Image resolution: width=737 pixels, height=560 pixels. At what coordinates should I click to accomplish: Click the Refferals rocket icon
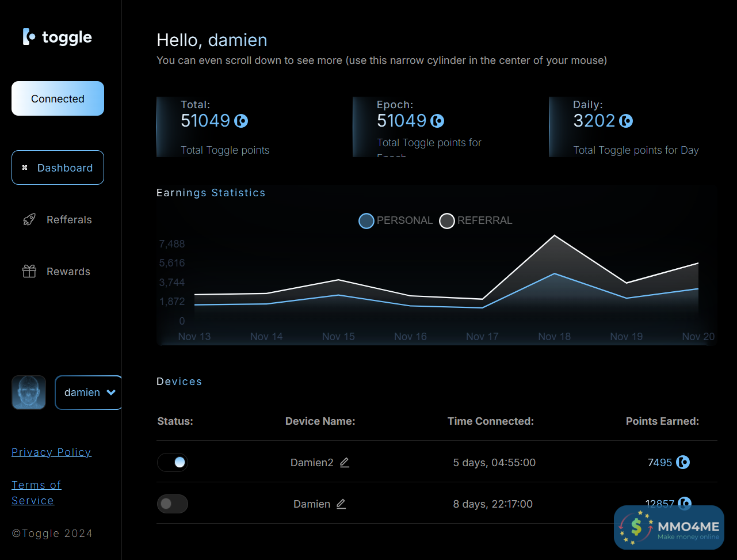click(29, 219)
